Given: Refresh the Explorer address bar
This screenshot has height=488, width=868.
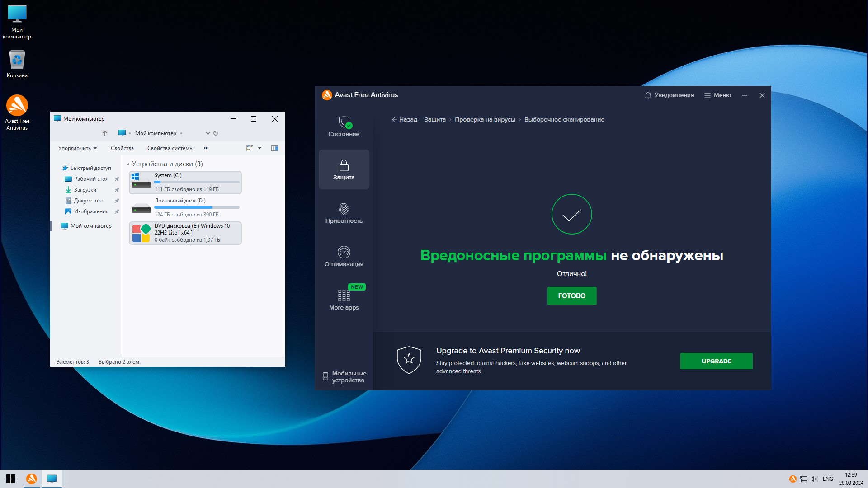Looking at the screenshot, I should click(216, 133).
